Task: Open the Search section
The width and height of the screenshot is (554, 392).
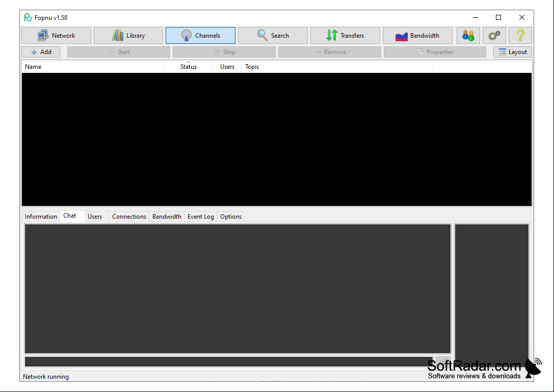Action: point(273,35)
